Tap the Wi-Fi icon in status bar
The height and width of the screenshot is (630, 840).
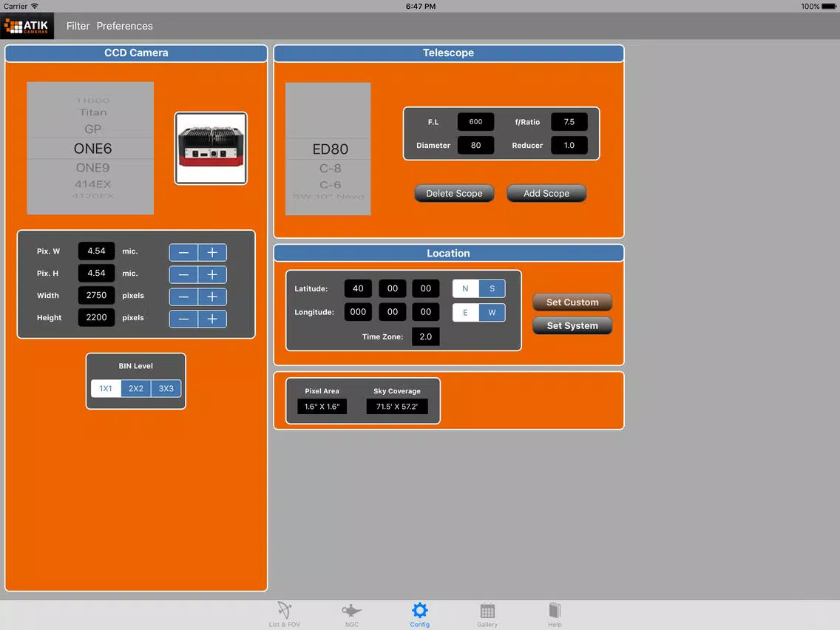point(35,6)
